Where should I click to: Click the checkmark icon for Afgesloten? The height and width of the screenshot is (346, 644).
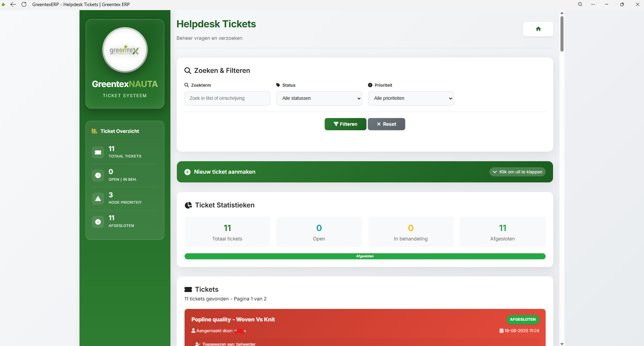[98, 222]
